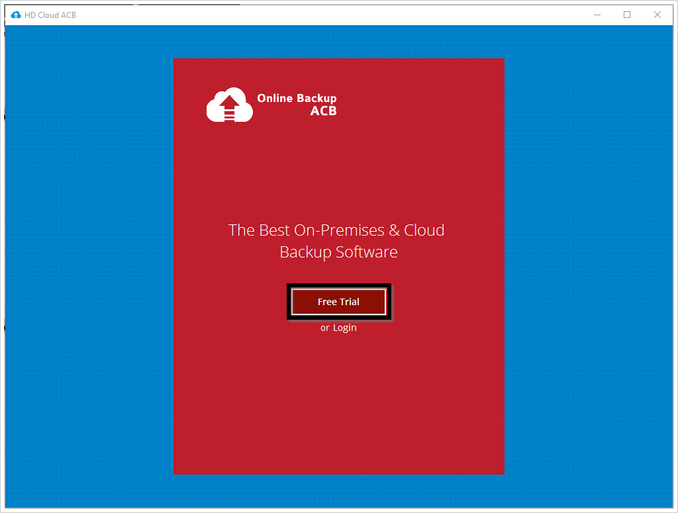Maximize the HD Cloud ACB window
The height and width of the screenshot is (513, 678).
627,15
